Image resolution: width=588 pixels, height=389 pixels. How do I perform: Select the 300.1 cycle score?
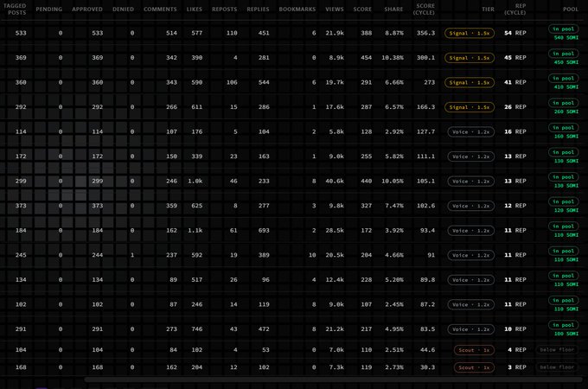click(425, 58)
